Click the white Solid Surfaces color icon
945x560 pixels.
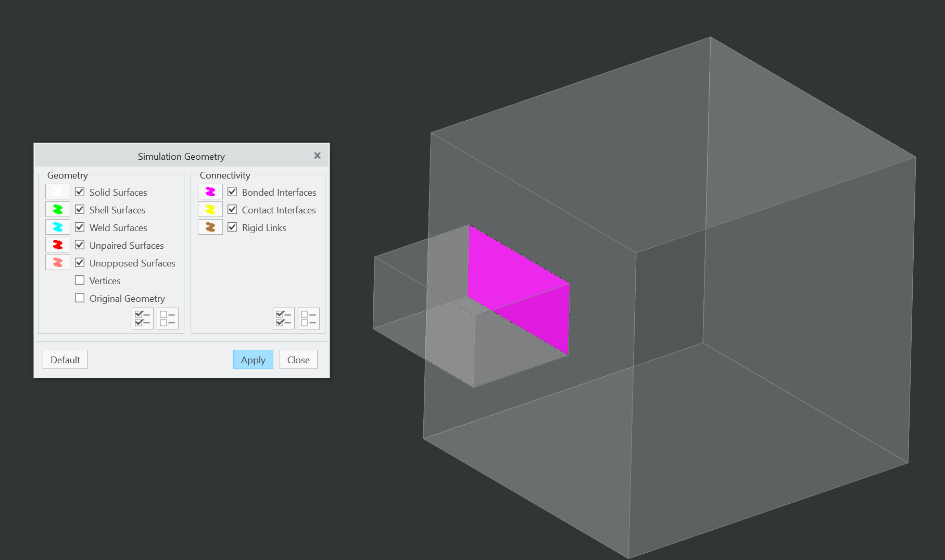coord(58,192)
